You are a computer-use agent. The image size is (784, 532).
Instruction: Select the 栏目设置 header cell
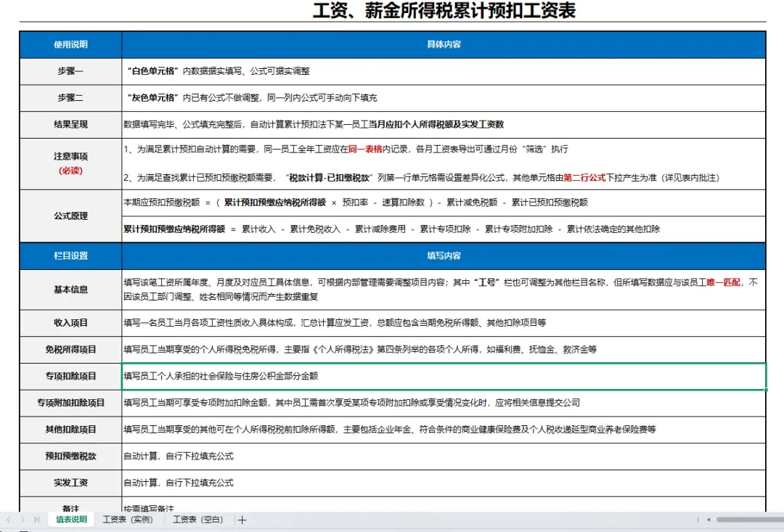[70, 256]
